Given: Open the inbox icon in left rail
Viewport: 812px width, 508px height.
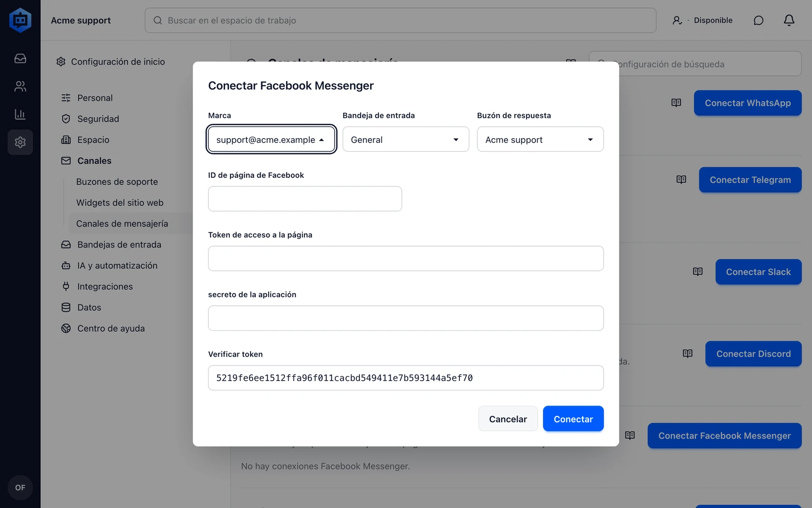Looking at the screenshot, I should click(20, 58).
